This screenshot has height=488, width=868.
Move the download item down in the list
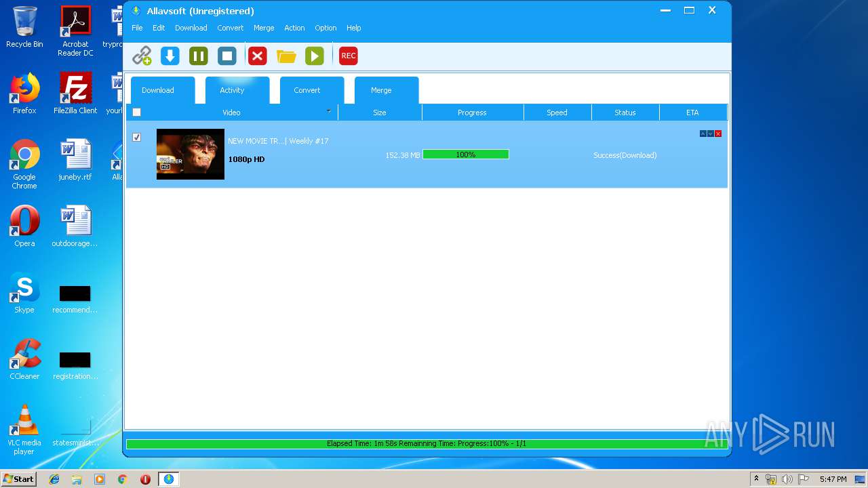coord(711,134)
